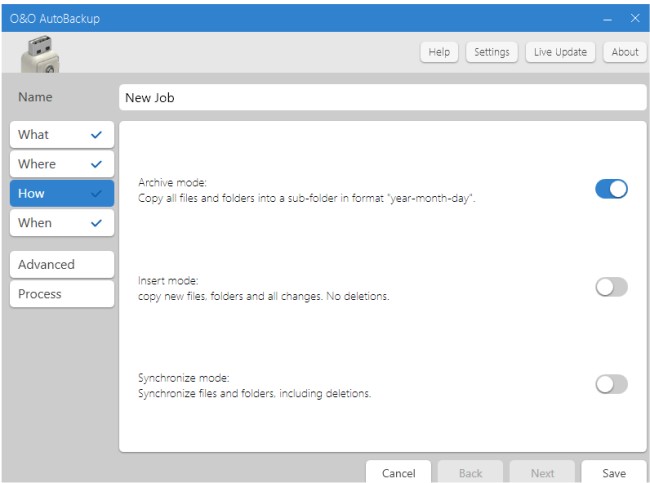Screen dimensions: 650x483
Task: Click the "Insert mode:" label
Action: [x=168, y=281]
